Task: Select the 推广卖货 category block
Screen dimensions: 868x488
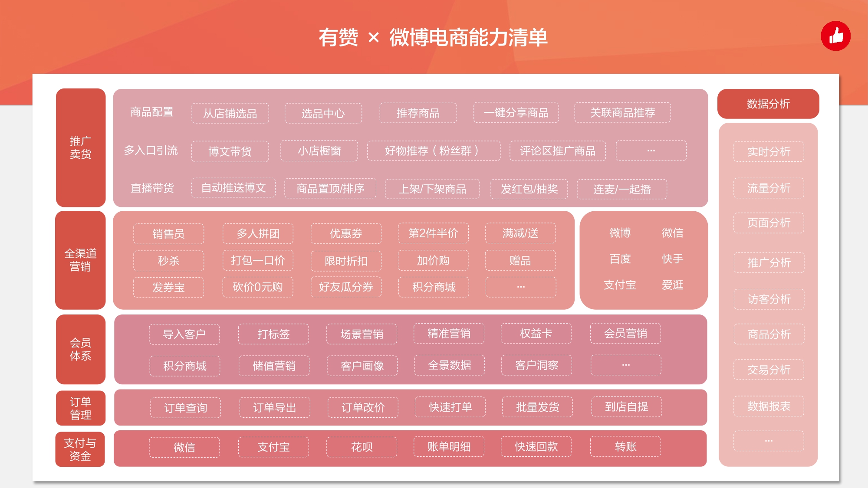Action: [x=81, y=147]
